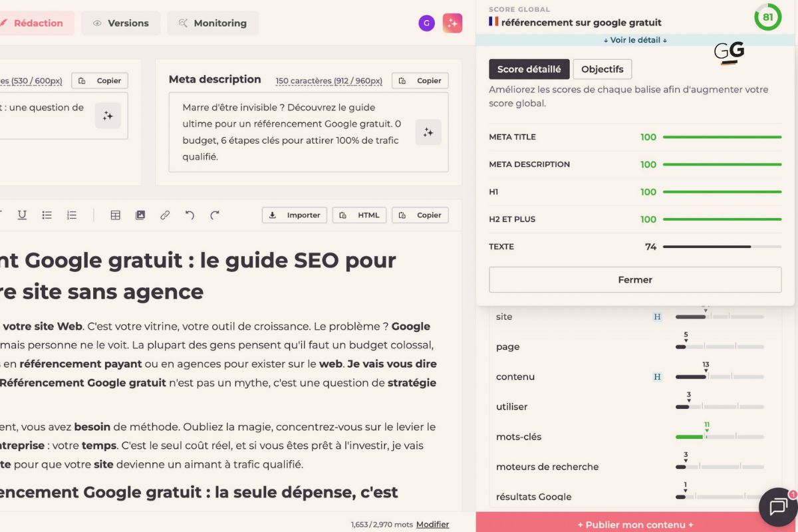798x532 pixels.
Task: Open the dropdown next to moteurs de recherche
Action: tap(687, 461)
